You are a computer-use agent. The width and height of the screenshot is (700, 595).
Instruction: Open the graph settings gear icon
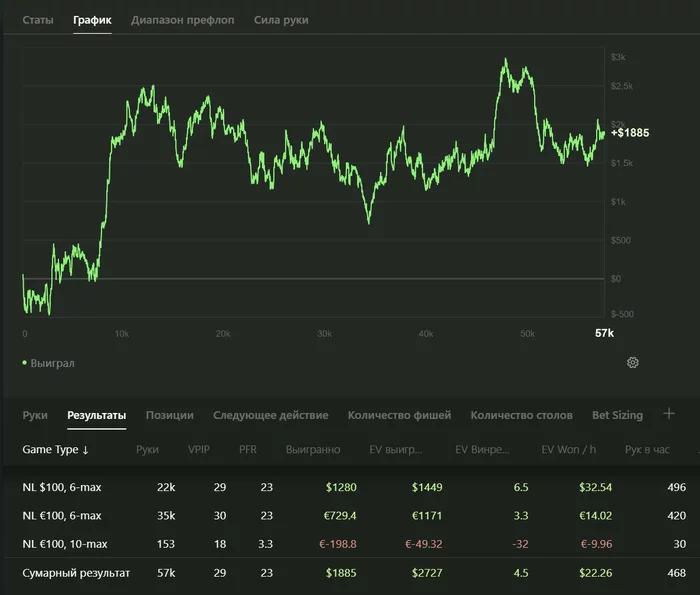point(633,362)
